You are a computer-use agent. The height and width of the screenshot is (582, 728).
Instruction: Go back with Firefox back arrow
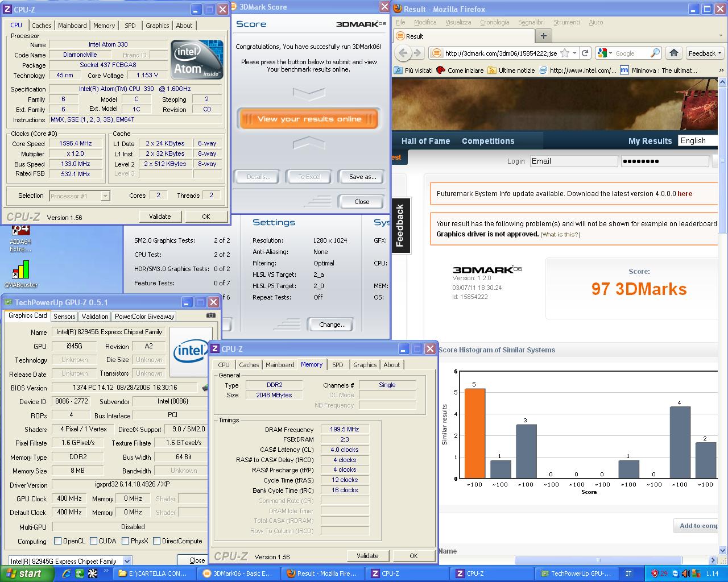point(403,53)
